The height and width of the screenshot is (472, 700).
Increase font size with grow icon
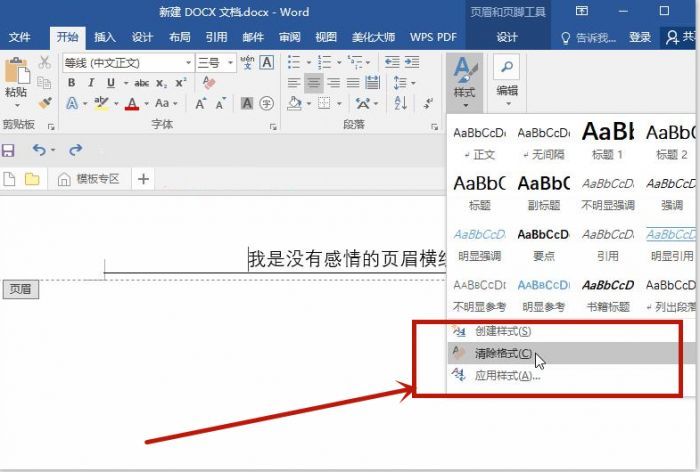200,104
